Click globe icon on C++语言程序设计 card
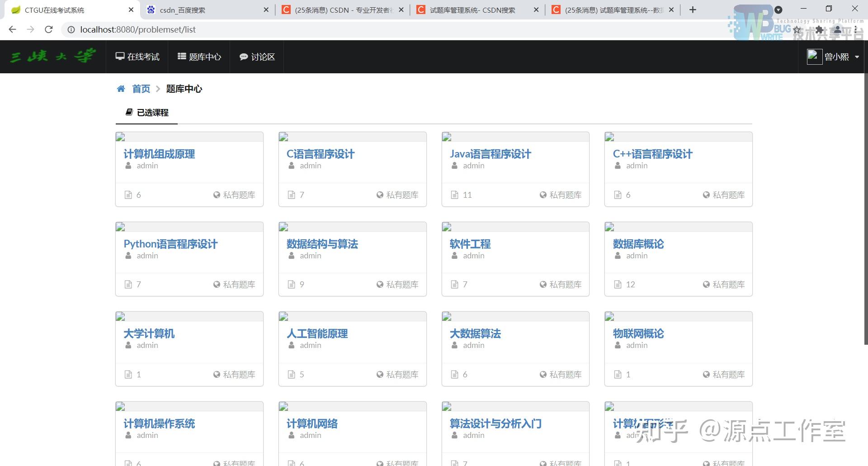This screenshot has height=466, width=868. tap(706, 195)
